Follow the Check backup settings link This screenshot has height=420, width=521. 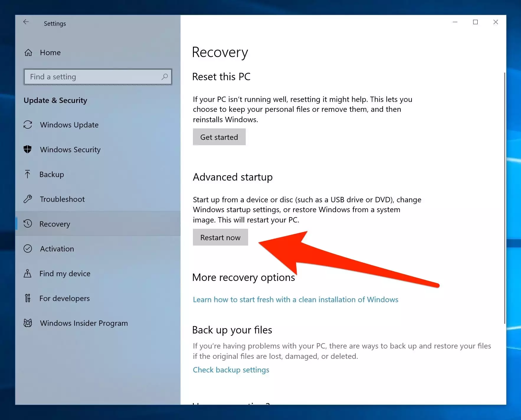pos(231,370)
